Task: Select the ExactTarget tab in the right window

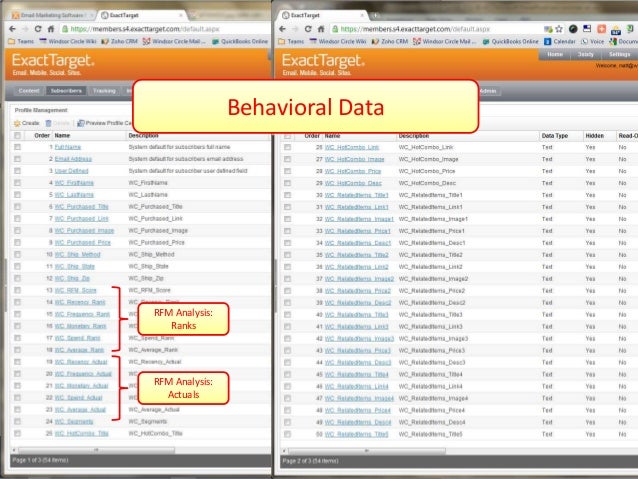Action: pyautogui.click(x=321, y=15)
